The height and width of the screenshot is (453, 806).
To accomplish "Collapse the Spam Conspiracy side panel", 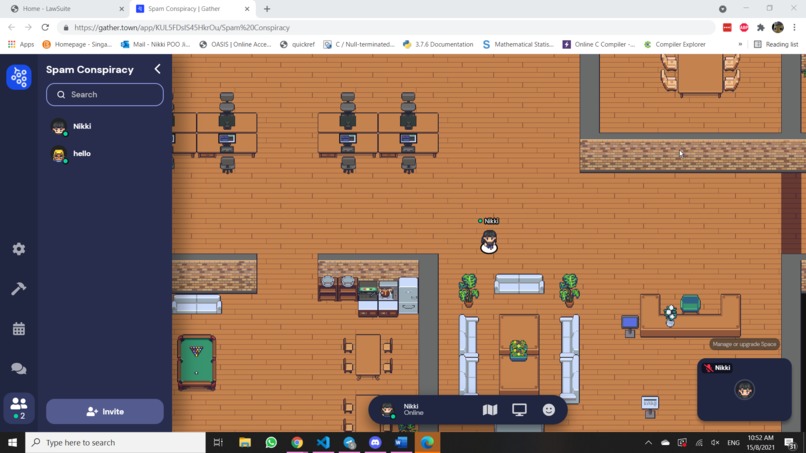I will pos(157,69).
